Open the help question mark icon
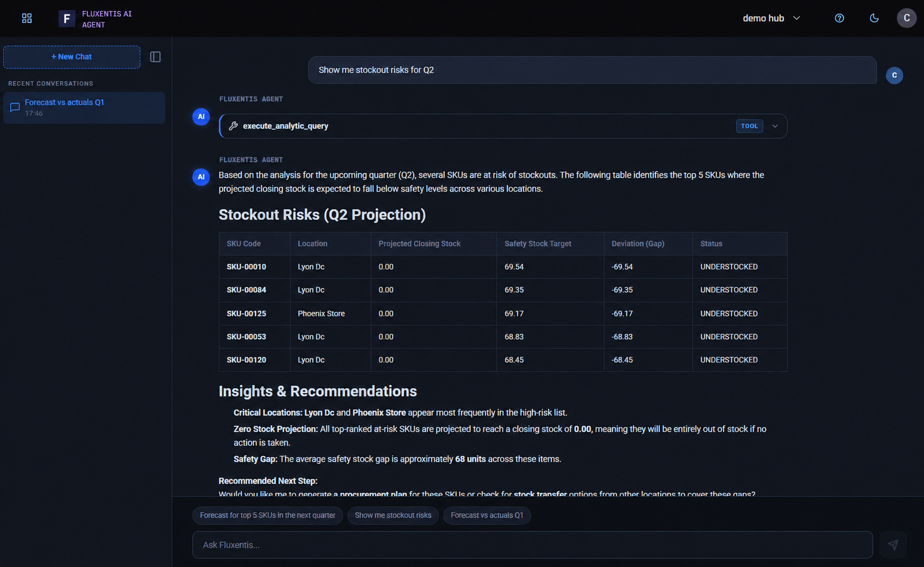The height and width of the screenshot is (567, 924). pos(839,18)
